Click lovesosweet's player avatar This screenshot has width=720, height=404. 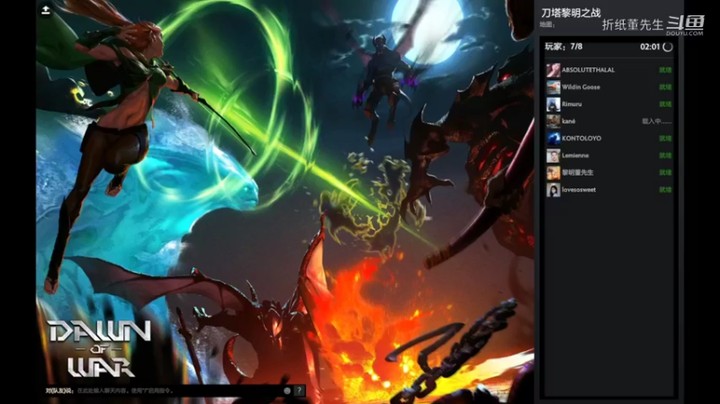(553, 190)
